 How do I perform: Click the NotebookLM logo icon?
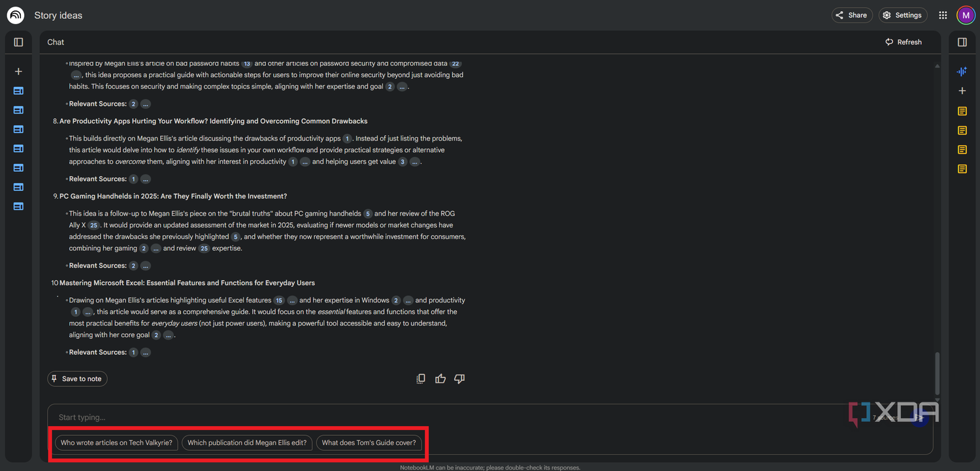[16, 15]
